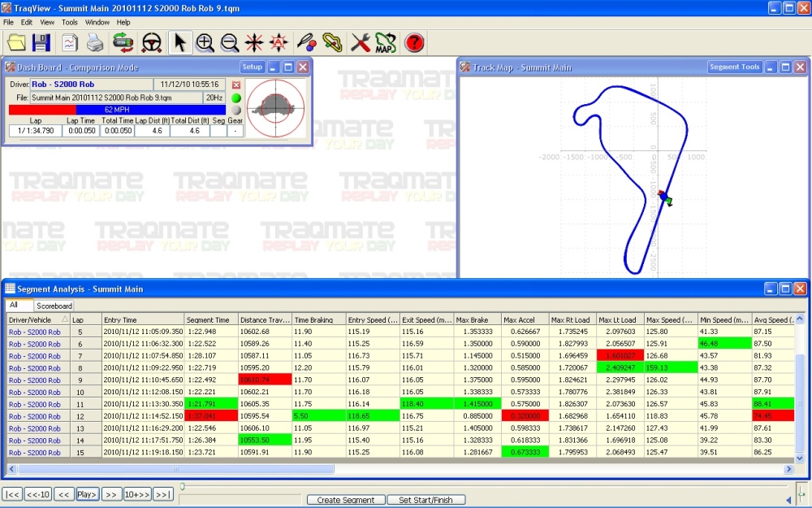Image resolution: width=812 pixels, height=508 pixels.
Task: Sort by Max Brake column header
Action: pos(477,319)
